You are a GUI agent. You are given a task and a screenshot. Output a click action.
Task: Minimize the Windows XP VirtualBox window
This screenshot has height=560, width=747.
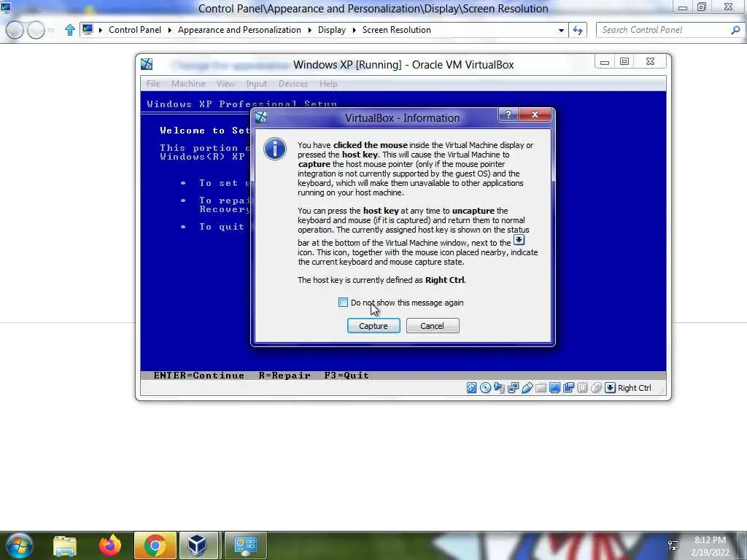coord(605,62)
